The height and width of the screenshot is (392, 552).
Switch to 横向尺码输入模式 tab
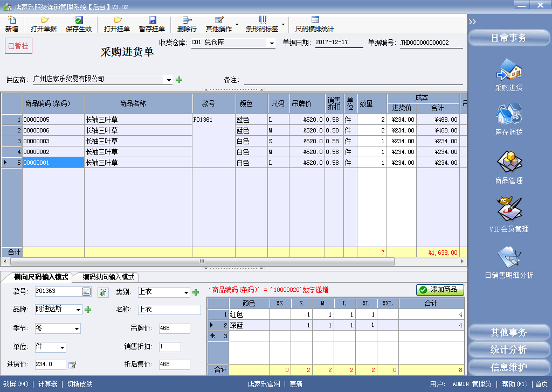[40, 277]
